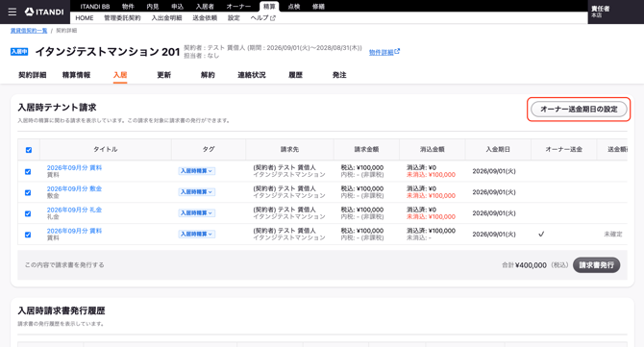The height and width of the screenshot is (347, 644).
Task: Click the 請求金額 column header
Action: [366, 150]
